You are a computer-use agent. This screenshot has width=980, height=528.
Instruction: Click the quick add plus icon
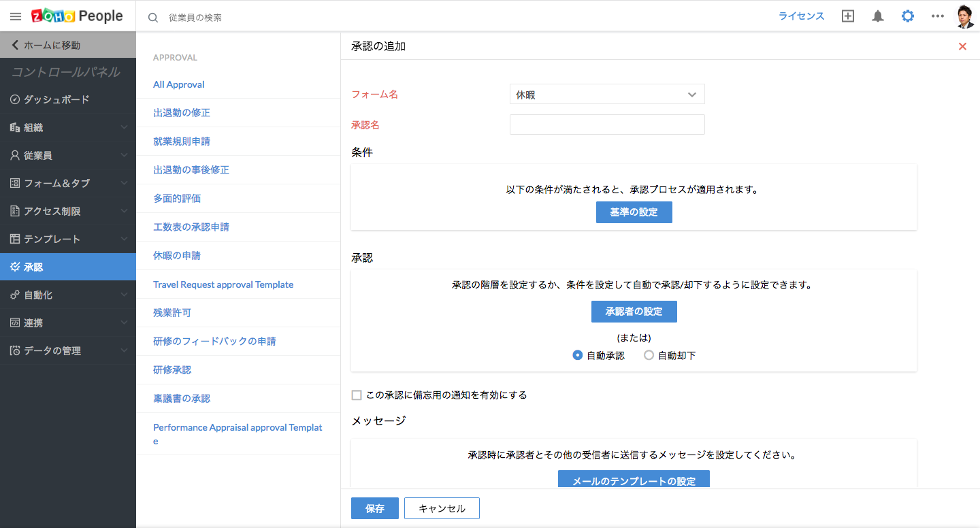point(848,16)
